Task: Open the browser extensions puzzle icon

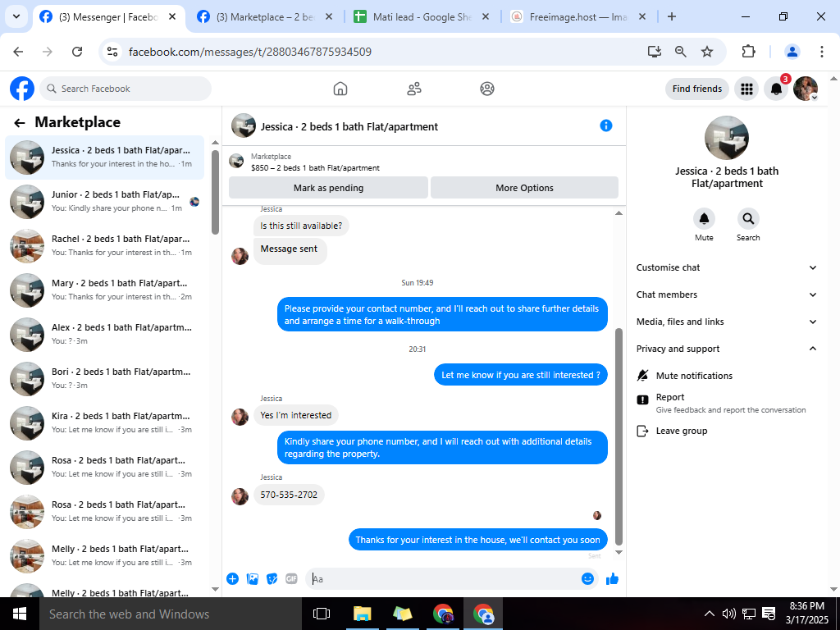Action: (x=748, y=52)
